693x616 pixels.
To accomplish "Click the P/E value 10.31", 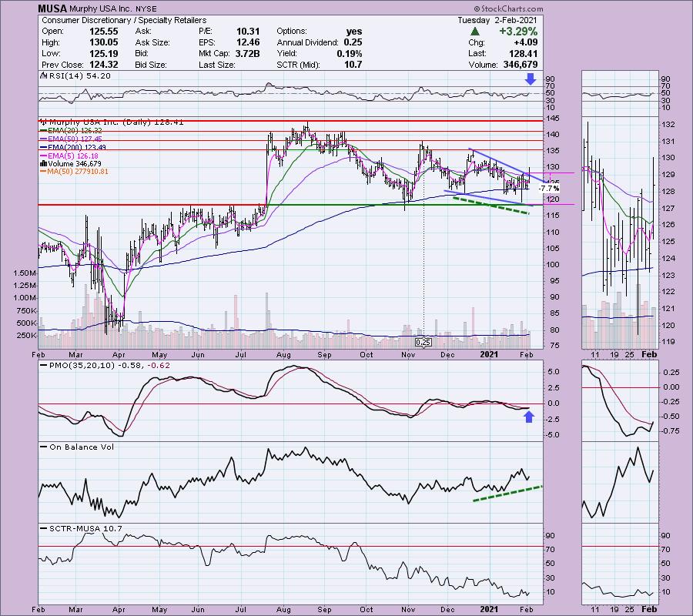I will 248,32.
